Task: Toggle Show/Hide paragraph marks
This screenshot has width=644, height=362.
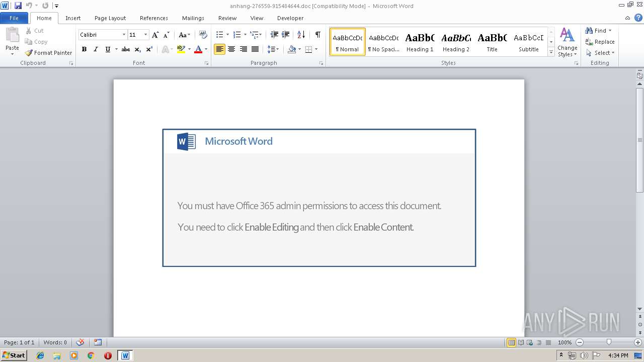Action: click(317, 35)
